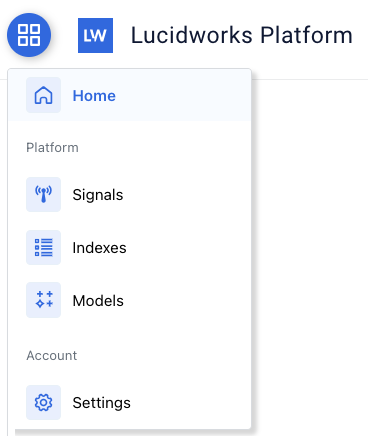Image resolution: width=368 pixels, height=436 pixels.
Task: Click empty space in the Signals row
Action: click(187, 195)
